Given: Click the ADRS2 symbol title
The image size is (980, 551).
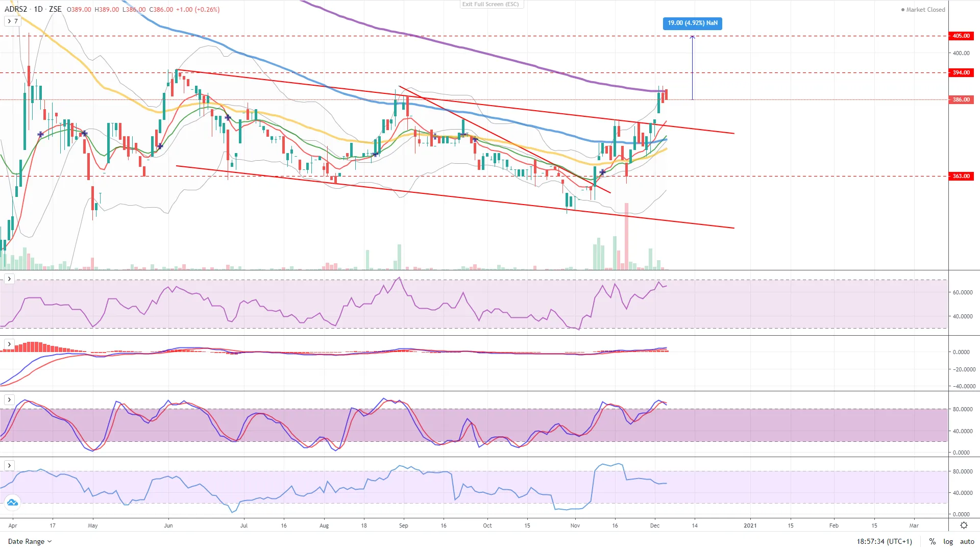Looking at the screenshot, I should coord(16,9).
